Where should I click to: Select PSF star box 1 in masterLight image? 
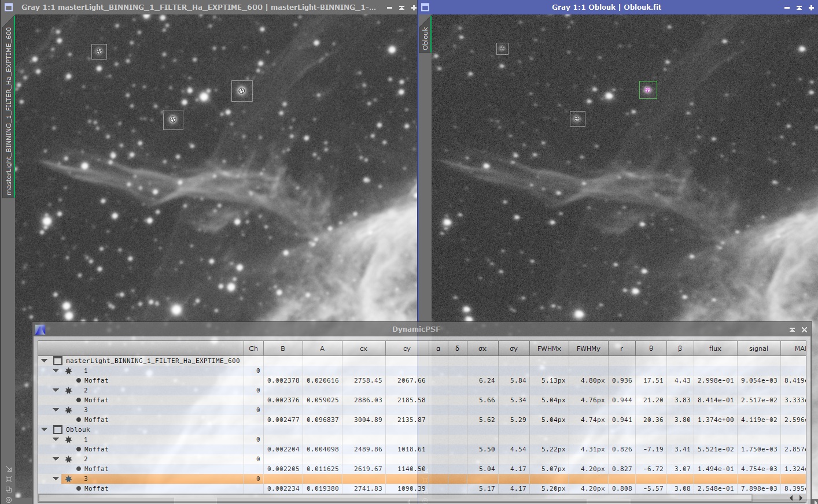pos(99,51)
